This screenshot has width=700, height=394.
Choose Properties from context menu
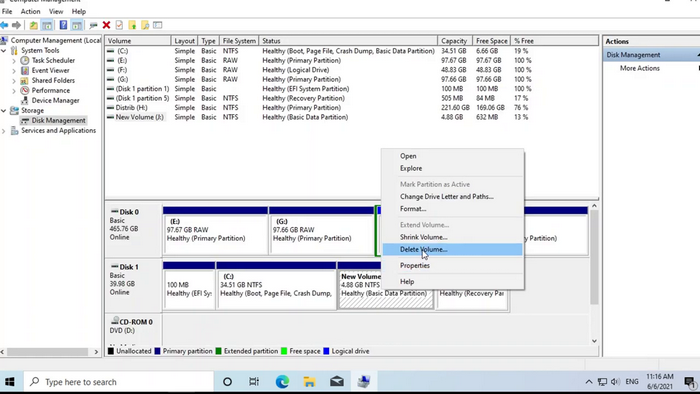(x=452, y=265)
